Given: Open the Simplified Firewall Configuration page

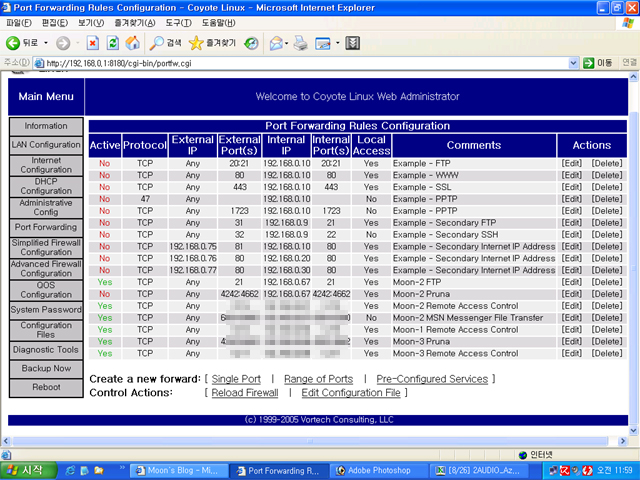Looking at the screenshot, I should tap(46, 248).
